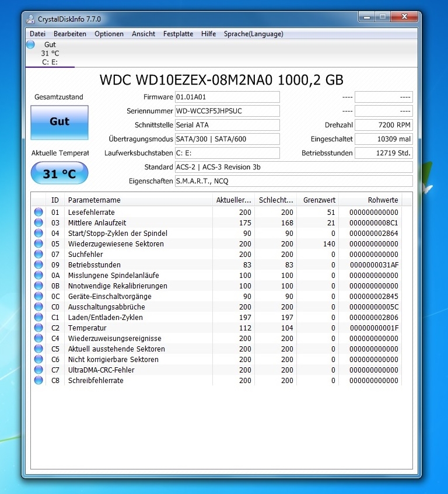Click the Standard field ACS-2 | ACS-3 Revision 3b
This screenshot has height=494, width=448.
294,167
